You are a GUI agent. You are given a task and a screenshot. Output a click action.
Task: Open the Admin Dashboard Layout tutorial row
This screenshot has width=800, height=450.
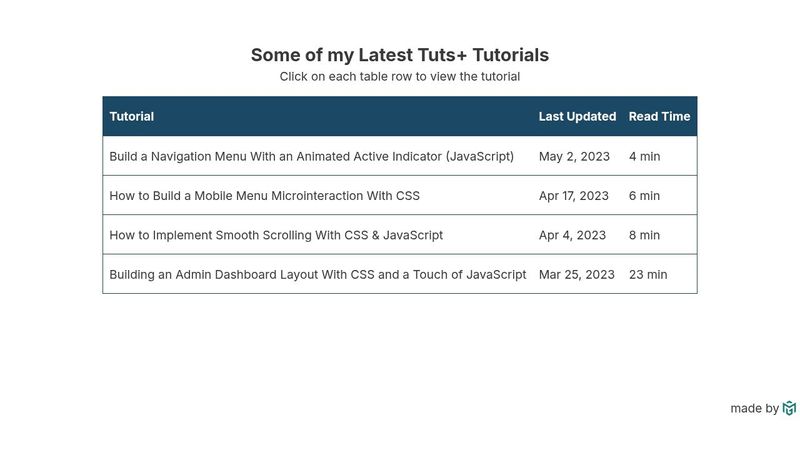click(399, 274)
